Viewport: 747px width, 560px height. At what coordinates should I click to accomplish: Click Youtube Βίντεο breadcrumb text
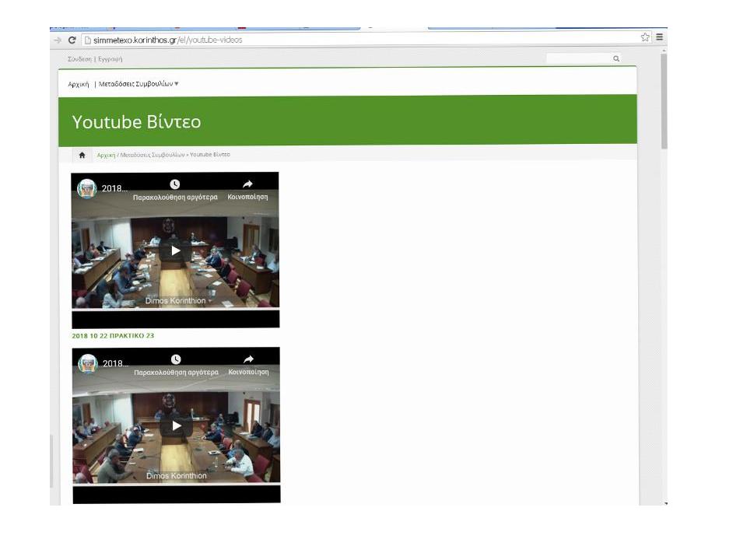pos(210,154)
